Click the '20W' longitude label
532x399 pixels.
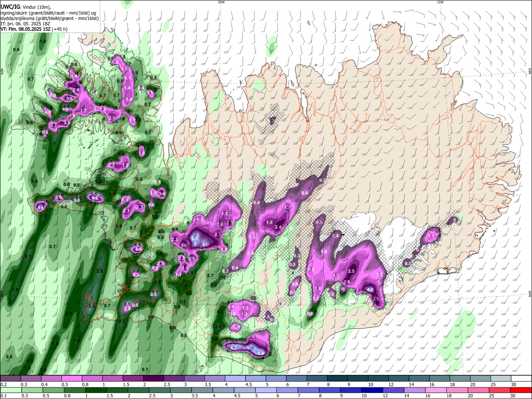[x=221, y=2]
